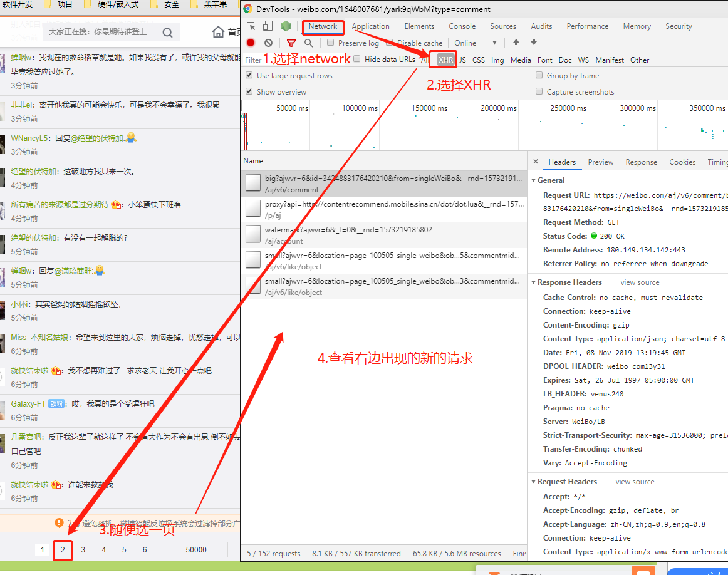Screen dimensions: 728x575
Task: Open username WNancyL5 profile link
Action: (x=29, y=138)
